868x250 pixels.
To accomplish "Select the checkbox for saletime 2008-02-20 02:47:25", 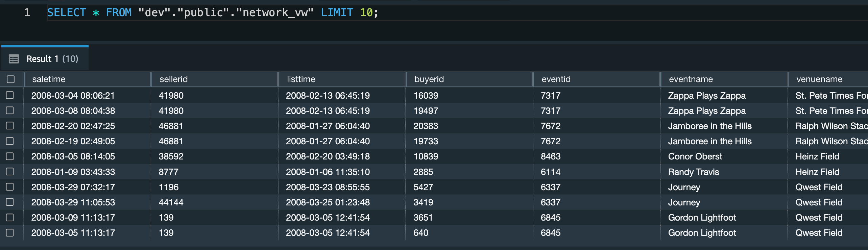I will coord(10,126).
